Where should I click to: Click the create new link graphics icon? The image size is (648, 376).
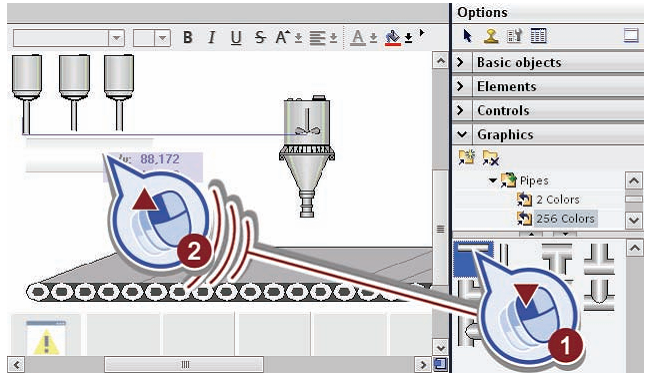tap(467, 157)
